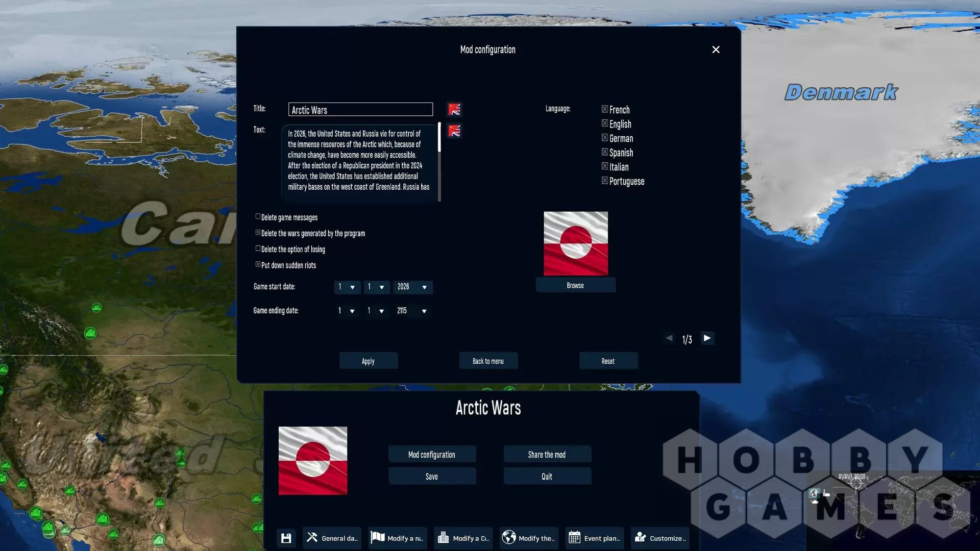
Task: Close the Mod configuration dialog
Action: pyautogui.click(x=716, y=49)
